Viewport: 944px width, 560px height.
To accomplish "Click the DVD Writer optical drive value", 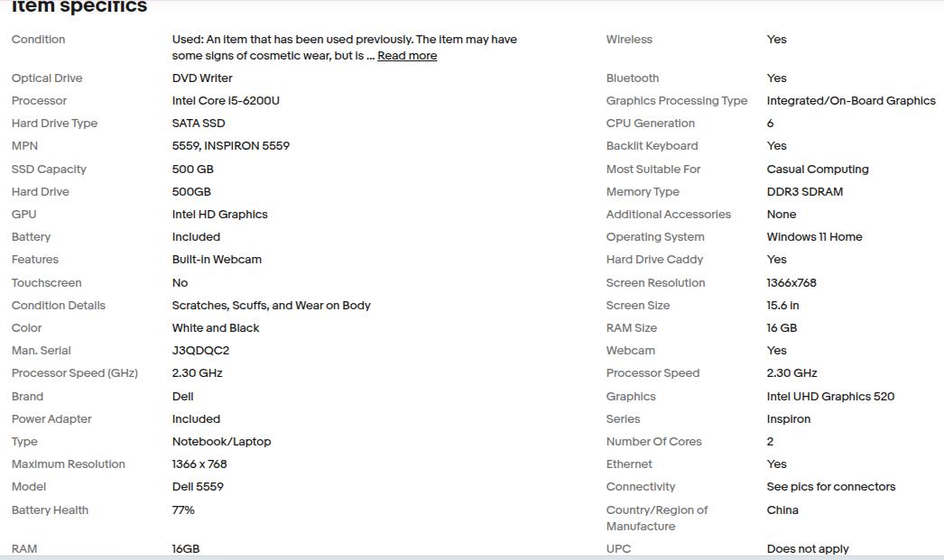I will [x=202, y=78].
